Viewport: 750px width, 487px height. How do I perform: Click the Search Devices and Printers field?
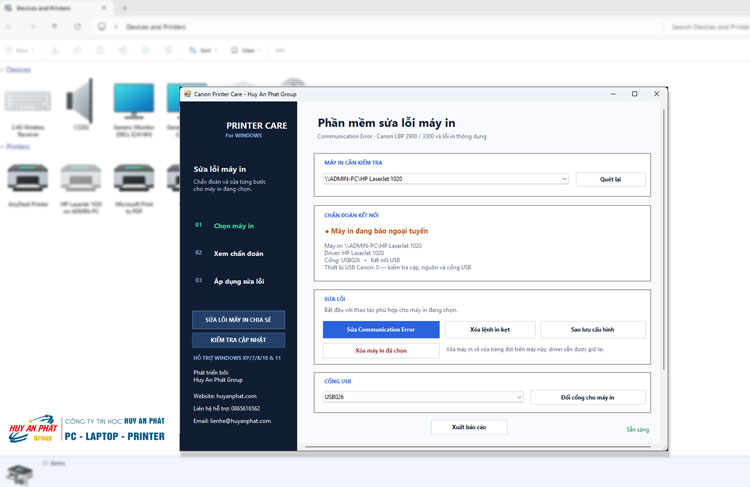(x=708, y=27)
